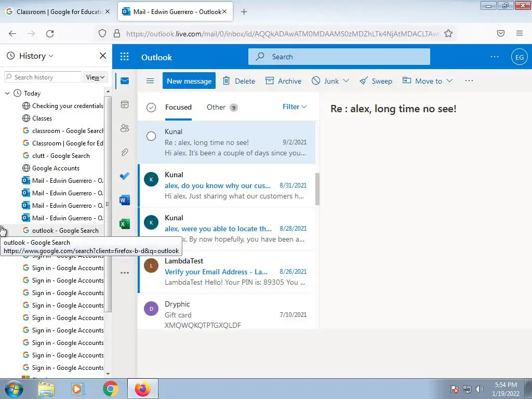Mark the message as Junk

pyautogui.click(x=325, y=81)
